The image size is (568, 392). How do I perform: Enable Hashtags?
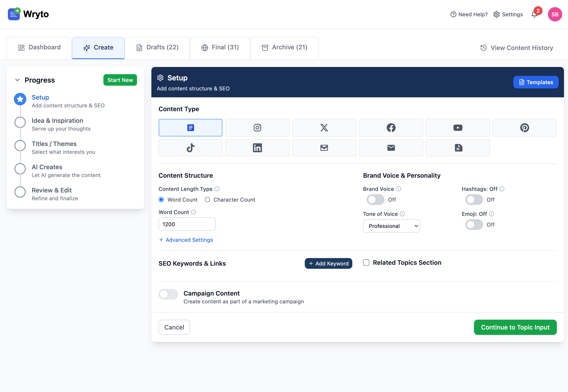pos(474,199)
